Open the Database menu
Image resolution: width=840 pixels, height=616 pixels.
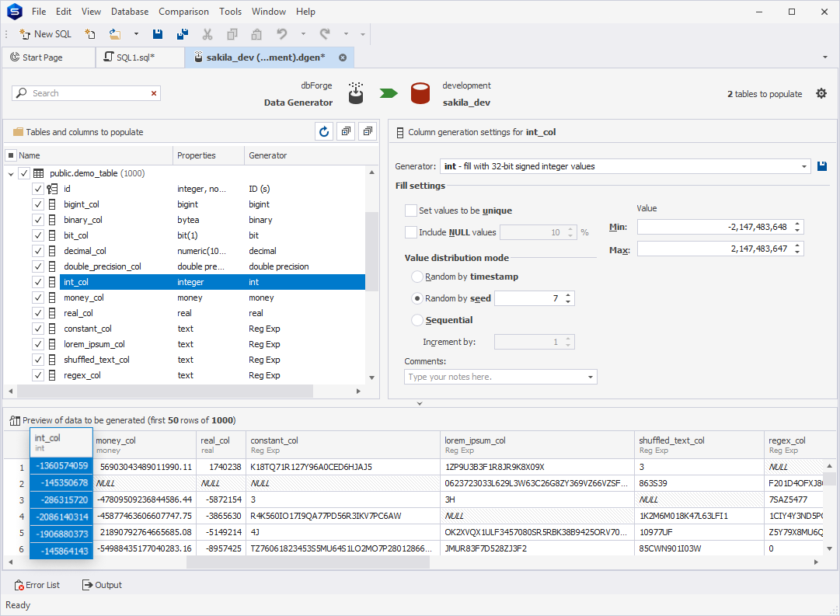(x=130, y=12)
